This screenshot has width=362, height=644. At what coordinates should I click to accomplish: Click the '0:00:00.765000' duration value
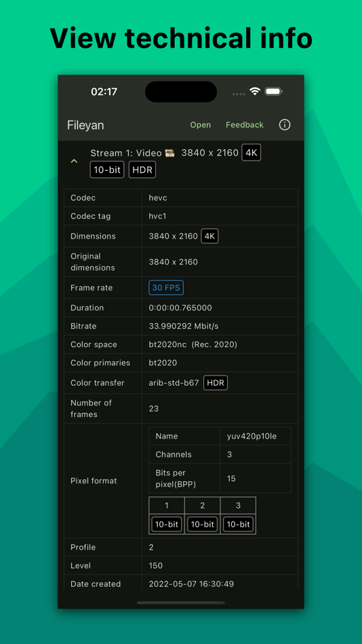(180, 308)
